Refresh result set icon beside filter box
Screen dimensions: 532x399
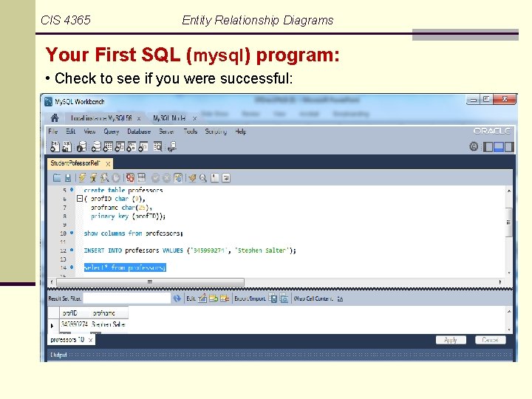pos(177,299)
